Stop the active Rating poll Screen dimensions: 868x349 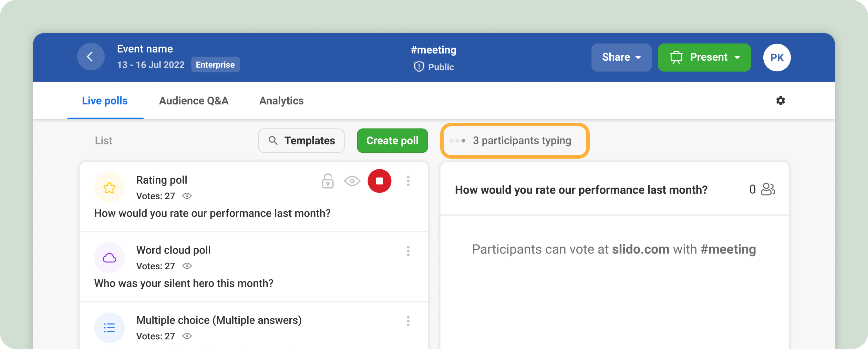pos(379,181)
